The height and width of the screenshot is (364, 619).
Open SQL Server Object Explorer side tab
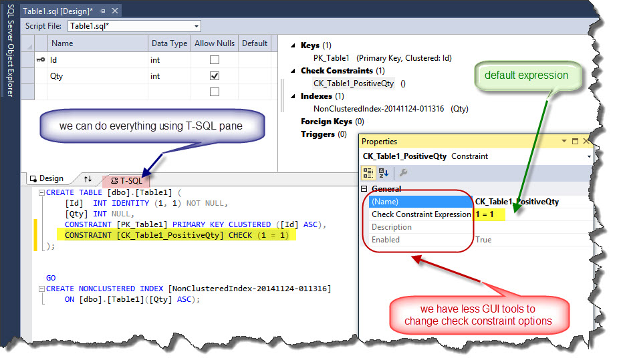[10, 50]
